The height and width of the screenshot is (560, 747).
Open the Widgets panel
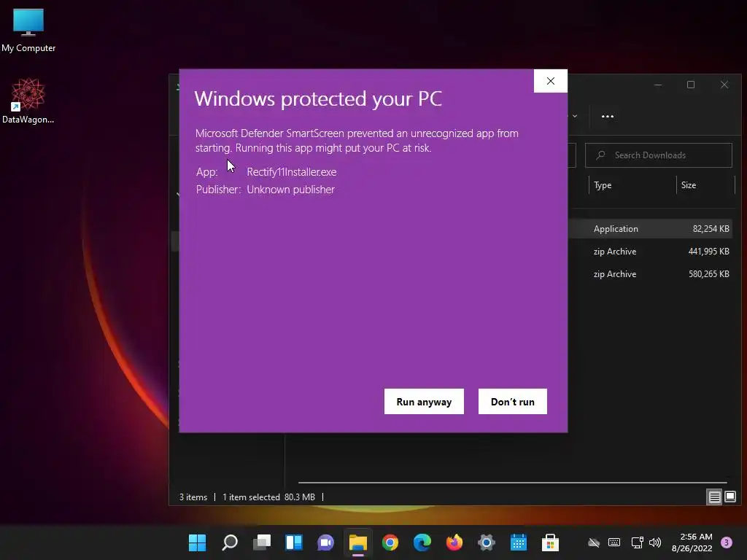click(x=294, y=542)
